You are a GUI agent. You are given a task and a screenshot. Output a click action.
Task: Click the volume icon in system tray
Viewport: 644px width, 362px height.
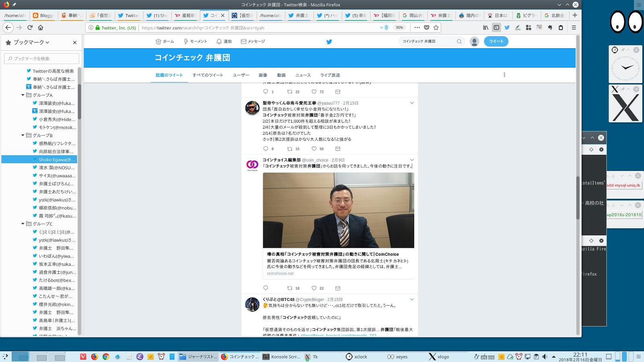point(545,357)
